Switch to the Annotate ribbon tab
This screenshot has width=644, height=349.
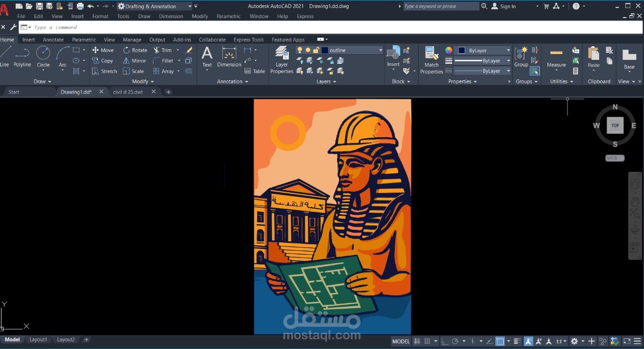coord(53,40)
